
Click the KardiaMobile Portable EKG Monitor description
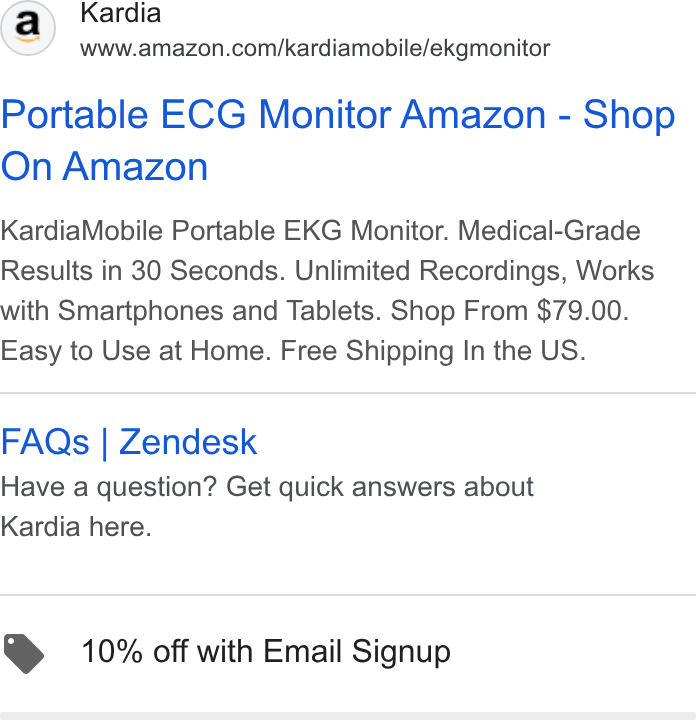pyautogui.click(x=327, y=291)
